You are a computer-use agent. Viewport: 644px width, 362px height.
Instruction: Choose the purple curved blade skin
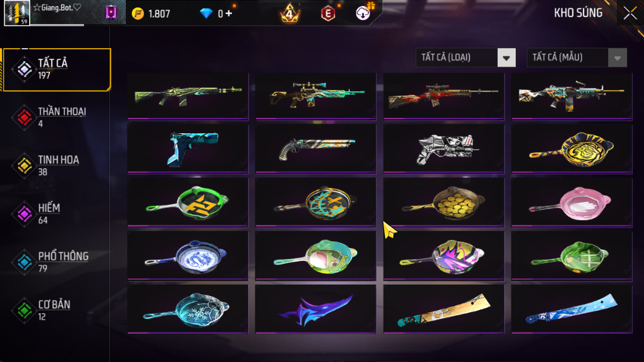tap(315, 309)
